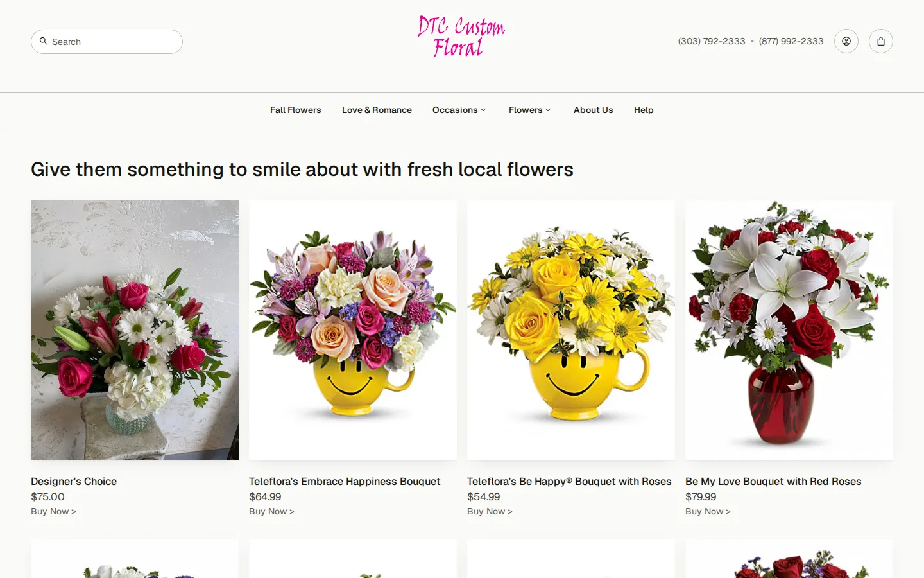This screenshot has width=924, height=578.
Task: View the yellow Be Happy Bouquet image
Action: tap(571, 330)
